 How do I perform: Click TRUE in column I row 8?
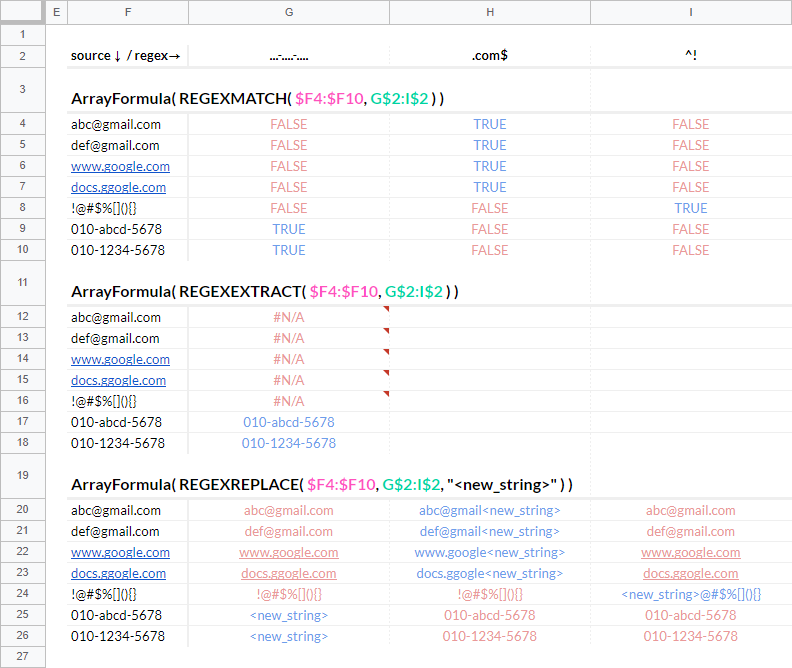point(691,209)
